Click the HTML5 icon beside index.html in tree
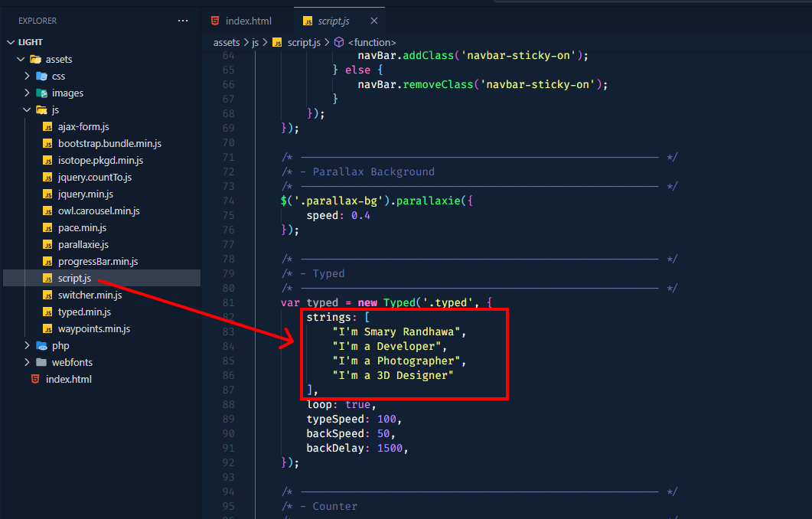 [x=35, y=379]
